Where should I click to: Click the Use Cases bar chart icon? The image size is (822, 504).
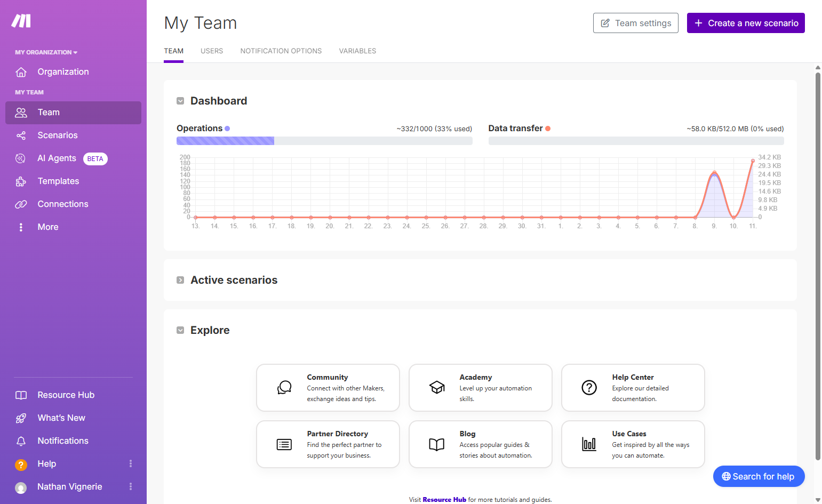tap(589, 444)
